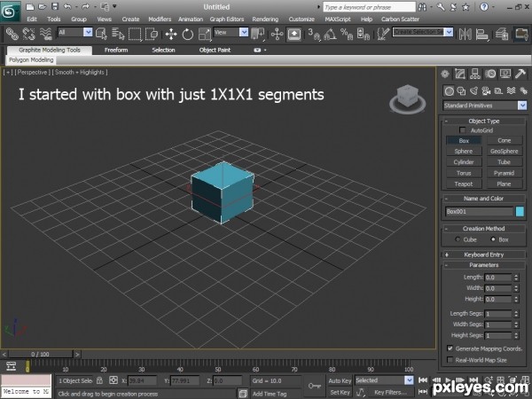This screenshot has height=399, width=532.
Task: Activate the Select Object tool
Action: tap(101, 34)
